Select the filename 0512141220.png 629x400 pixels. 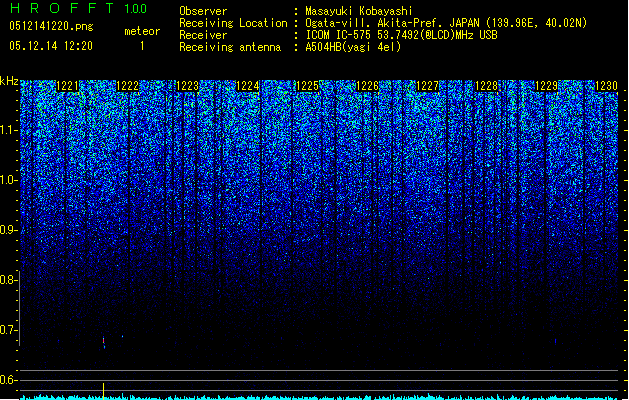click(x=51, y=26)
